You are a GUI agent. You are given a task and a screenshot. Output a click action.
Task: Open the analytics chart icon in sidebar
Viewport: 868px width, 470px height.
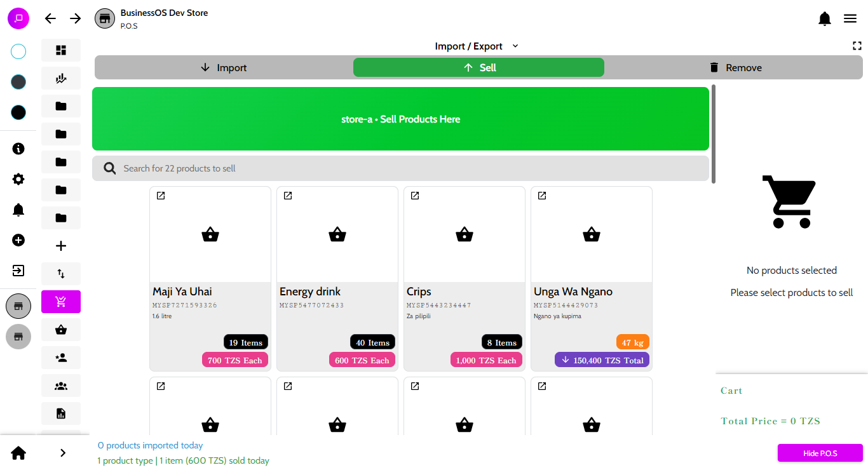[61, 78]
